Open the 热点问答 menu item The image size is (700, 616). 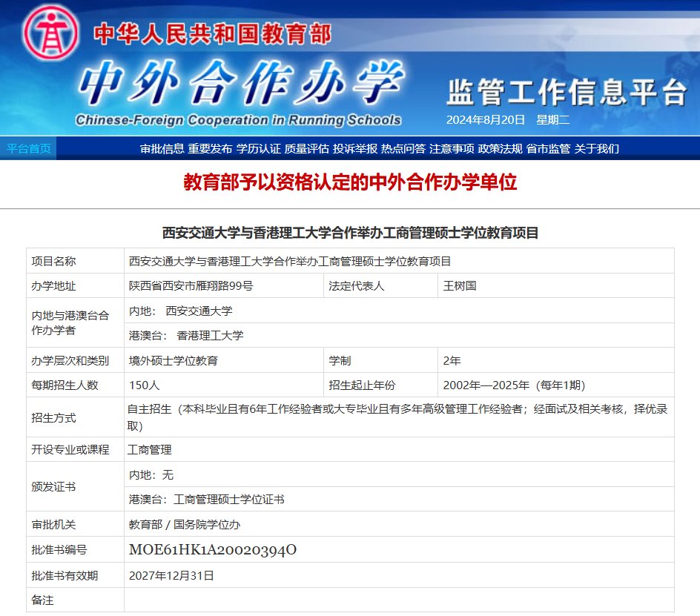coord(403,148)
